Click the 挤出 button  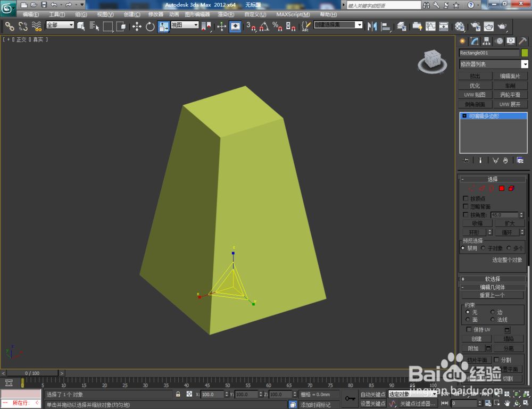pos(475,76)
